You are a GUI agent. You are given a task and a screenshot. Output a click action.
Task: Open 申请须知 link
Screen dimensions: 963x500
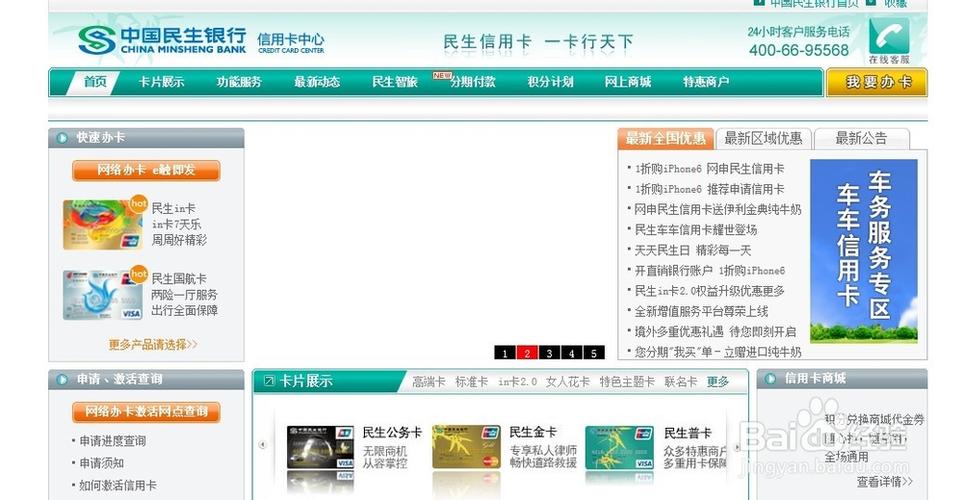(101, 463)
